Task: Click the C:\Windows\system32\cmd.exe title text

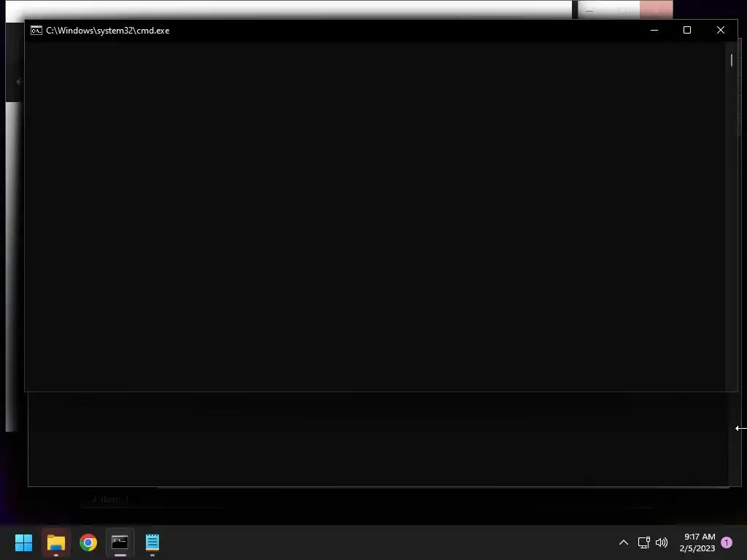Action: (108, 31)
